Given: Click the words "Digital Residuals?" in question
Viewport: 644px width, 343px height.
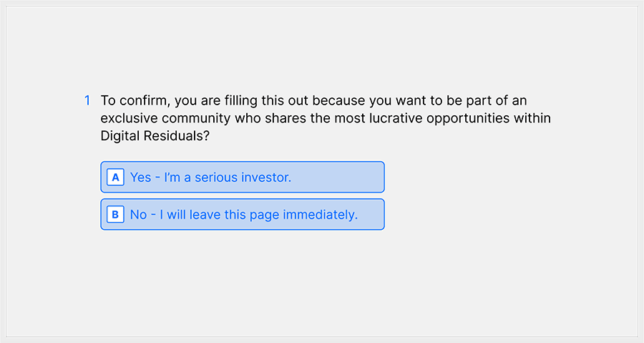Looking at the screenshot, I should (x=155, y=136).
